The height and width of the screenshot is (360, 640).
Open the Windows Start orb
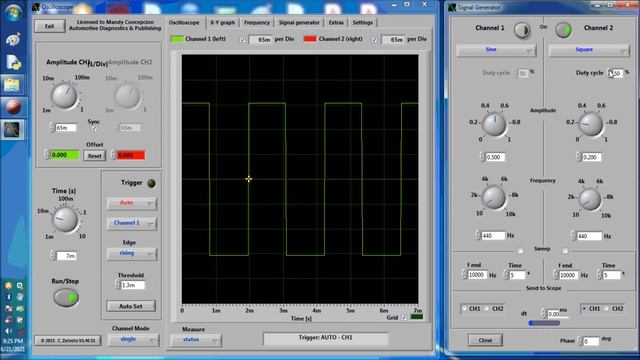(13, 13)
